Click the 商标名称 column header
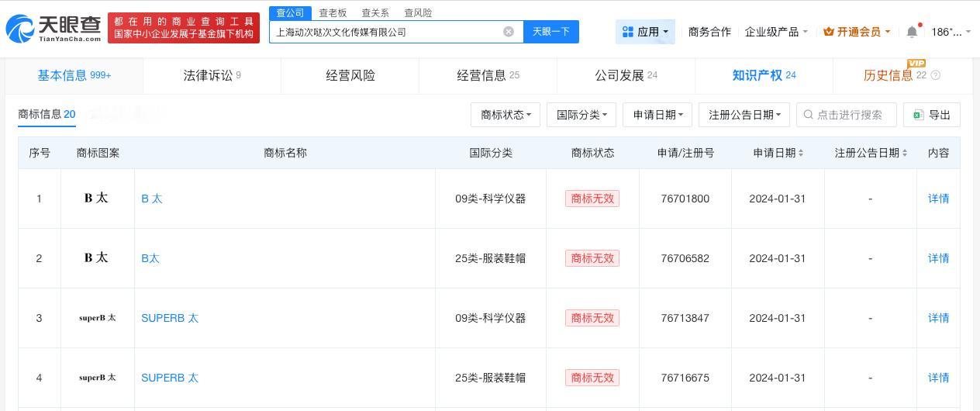 coord(285,153)
